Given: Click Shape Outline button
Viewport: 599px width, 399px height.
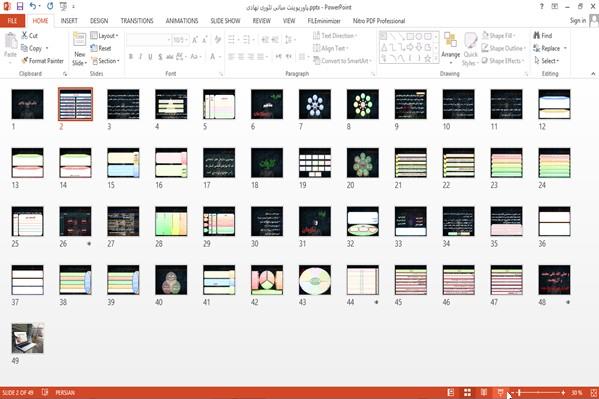Looking at the screenshot, I should click(x=503, y=48).
